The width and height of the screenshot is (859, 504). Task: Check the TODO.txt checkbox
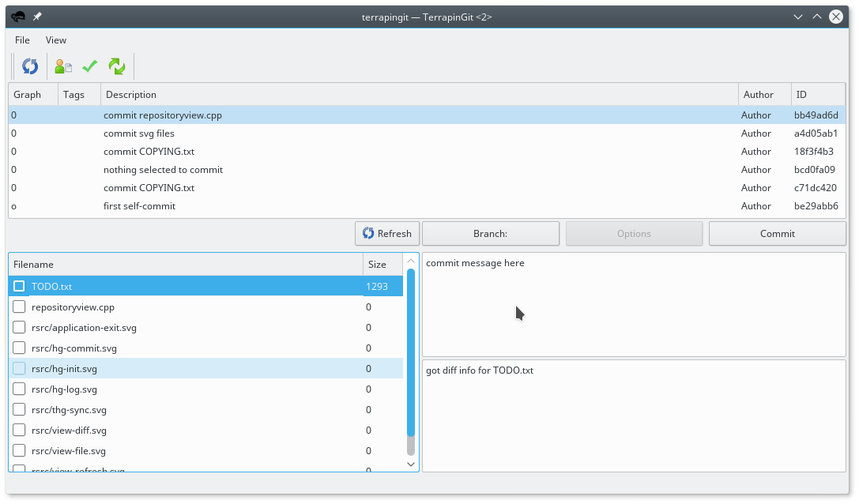click(19, 286)
